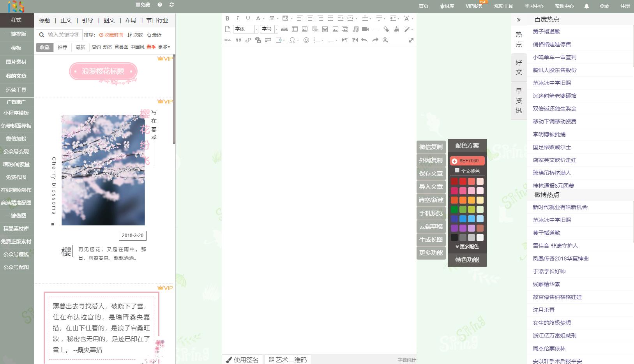Image resolution: width=634 pixels, height=364 pixels.
Task: Switch to HTML source mode
Action: click(x=228, y=40)
